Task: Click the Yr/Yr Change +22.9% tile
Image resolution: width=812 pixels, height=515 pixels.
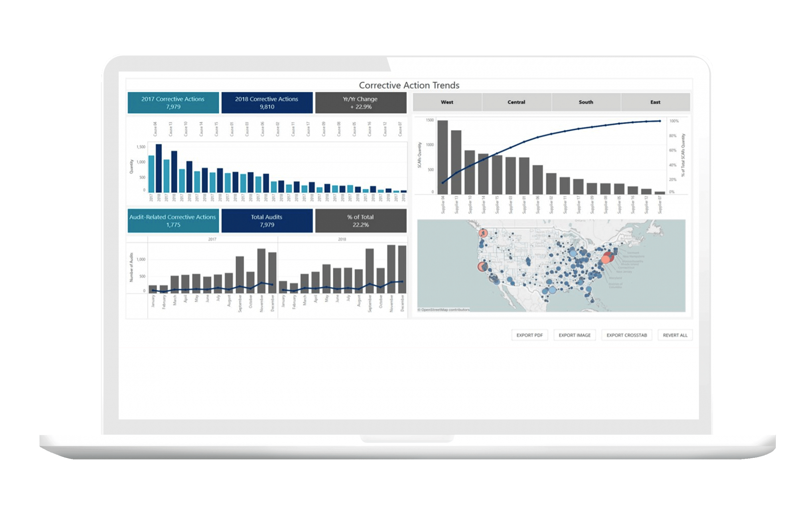Action: [361, 103]
